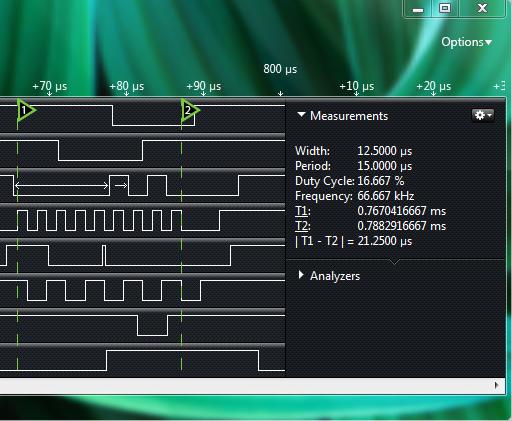Click the 800 µs timeline label

click(x=280, y=69)
